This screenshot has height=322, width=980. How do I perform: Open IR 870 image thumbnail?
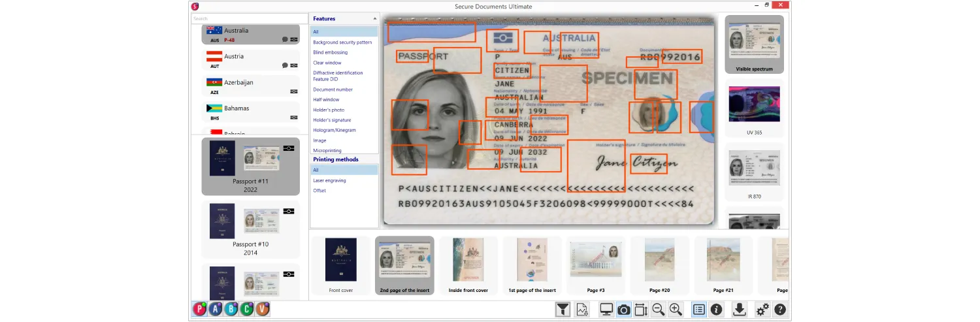(x=754, y=172)
